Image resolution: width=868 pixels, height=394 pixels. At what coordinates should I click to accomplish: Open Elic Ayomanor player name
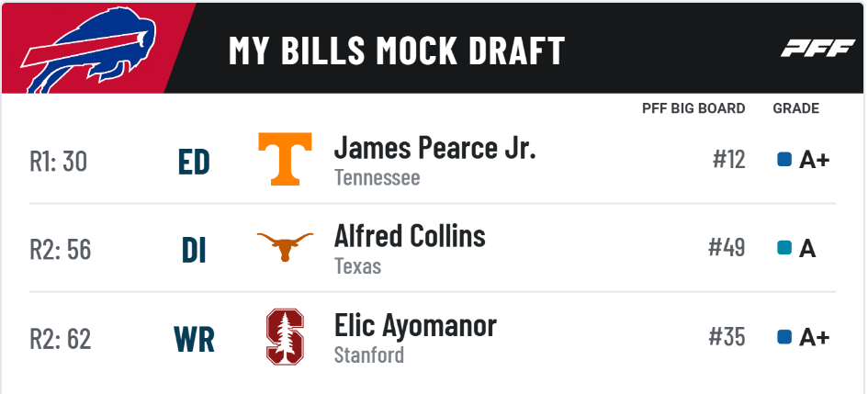click(x=415, y=325)
